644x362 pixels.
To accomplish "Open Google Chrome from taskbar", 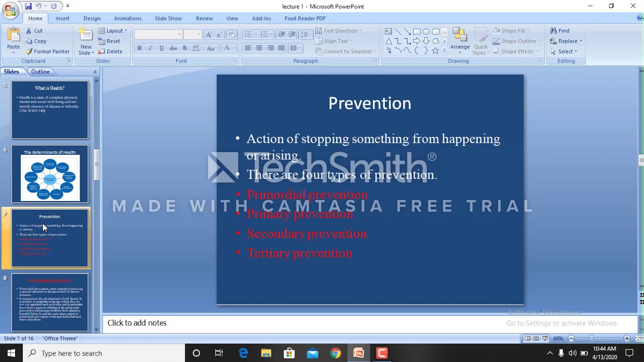I will [335, 353].
